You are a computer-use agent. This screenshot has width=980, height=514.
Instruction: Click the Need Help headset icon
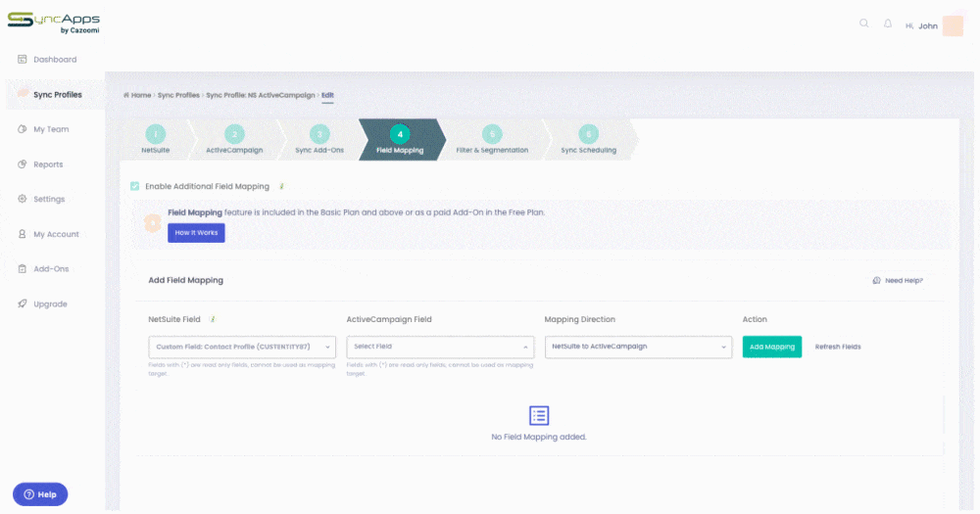pyautogui.click(x=876, y=280)
